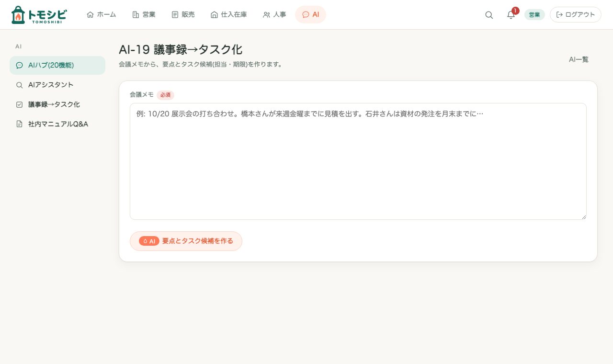Click the ログアウト button
The image size is (613, 364).
pyautogui.click(x=576, y=14)
